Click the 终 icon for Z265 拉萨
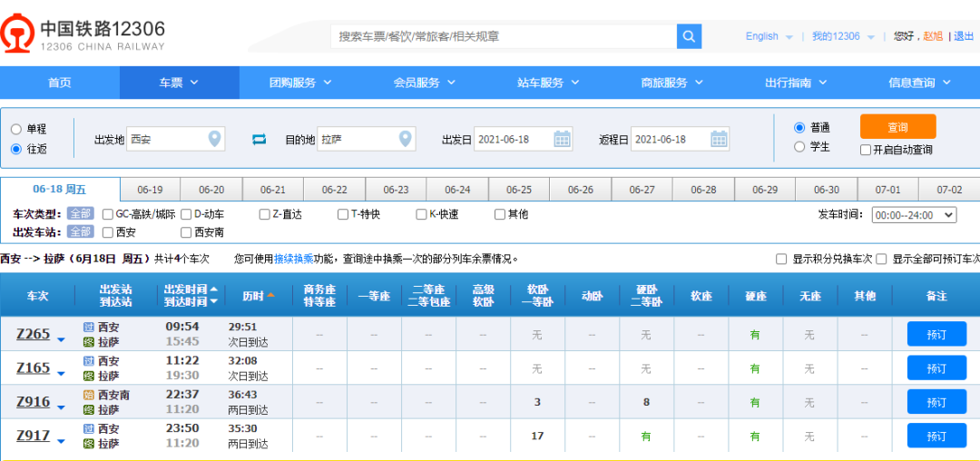The width and height of the screenshot is (980, 461). point(89,342)
